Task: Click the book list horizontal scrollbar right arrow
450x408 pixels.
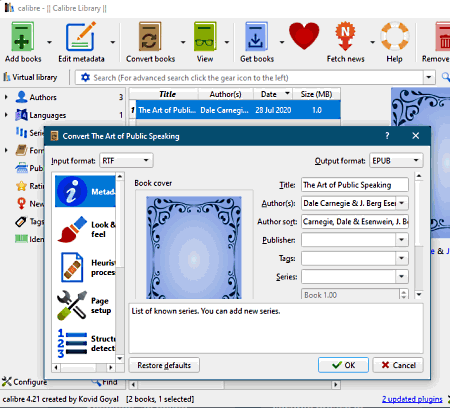Action: pos(335,385)
